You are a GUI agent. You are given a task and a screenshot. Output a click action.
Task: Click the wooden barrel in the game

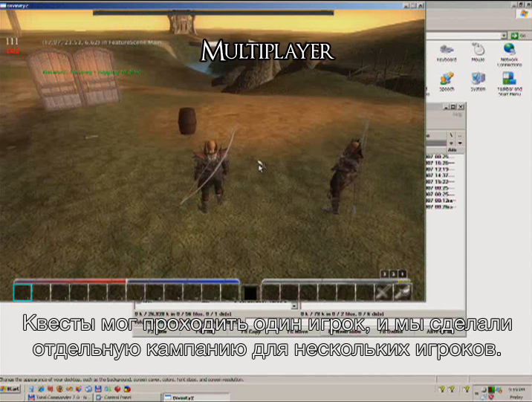[x=187, y=121]
